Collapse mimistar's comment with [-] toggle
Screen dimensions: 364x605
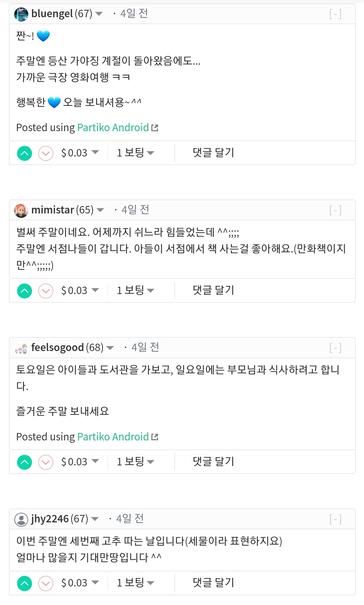point(335,210)
